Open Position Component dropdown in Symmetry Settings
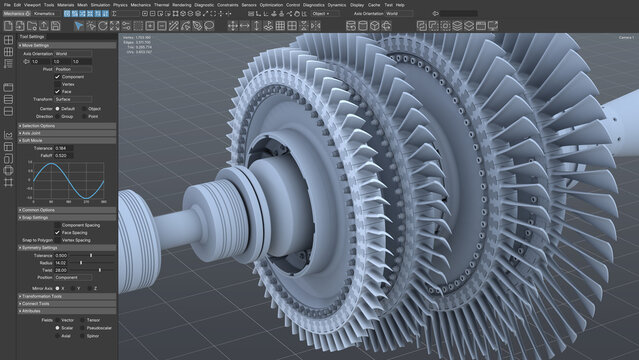Viewport: 639px width, 360px height. [x=73, y=278]
